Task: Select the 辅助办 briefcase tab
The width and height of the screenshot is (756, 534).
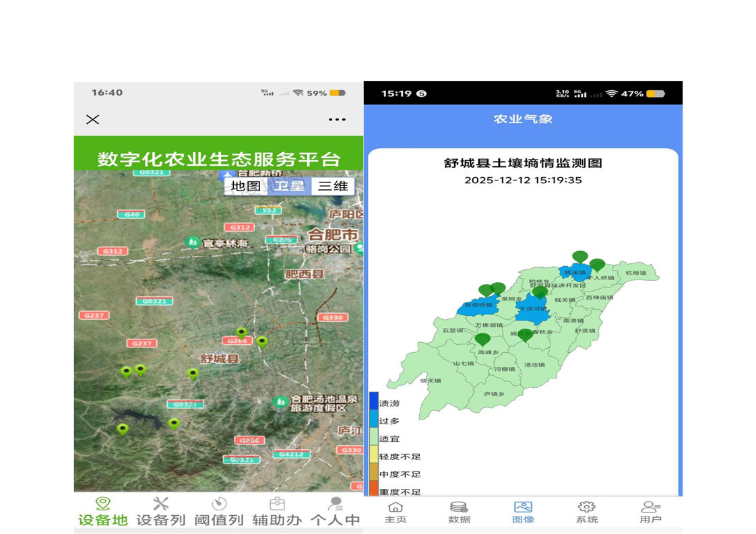Action: pyautogui.click(x=277, y=512)
